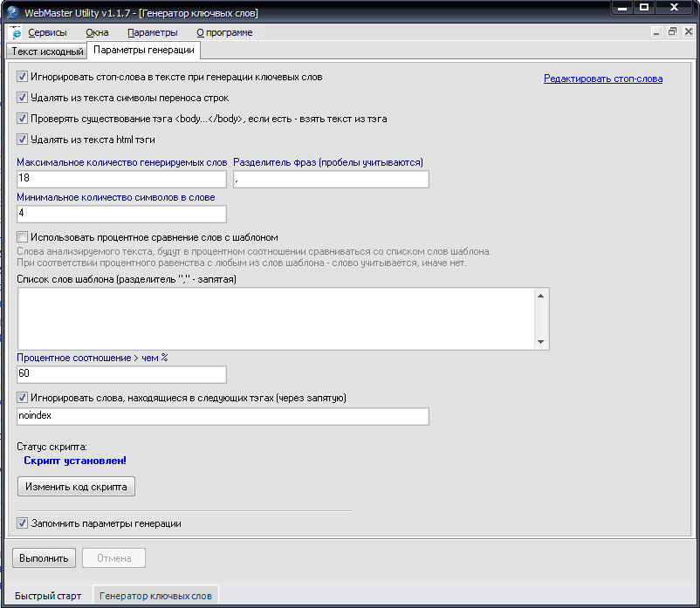Maximize the main application window
Screen dimensions: 700x608
click(644, 8)
